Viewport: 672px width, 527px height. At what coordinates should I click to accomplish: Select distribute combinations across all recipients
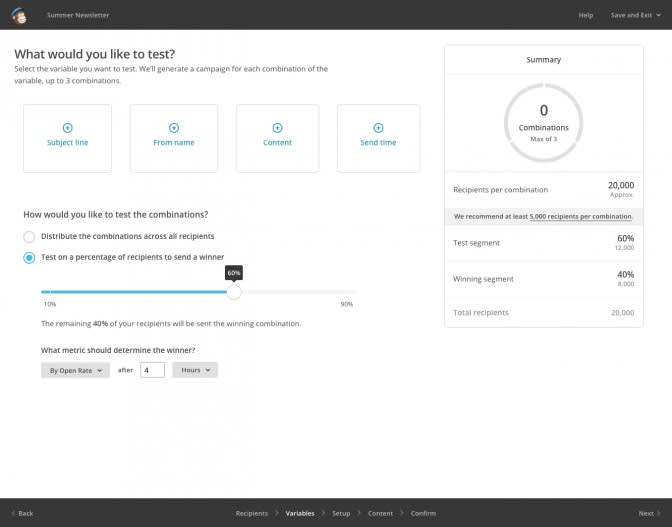point(29,237)
